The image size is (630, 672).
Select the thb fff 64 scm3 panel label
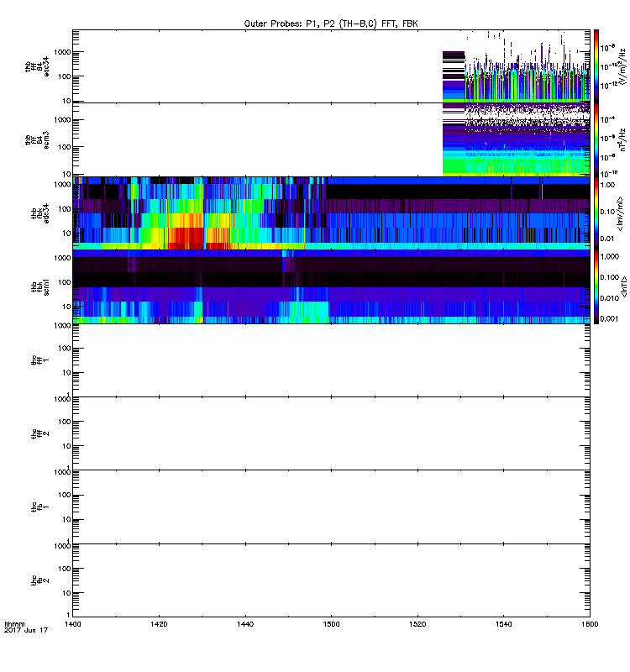(x=37, y=139)
